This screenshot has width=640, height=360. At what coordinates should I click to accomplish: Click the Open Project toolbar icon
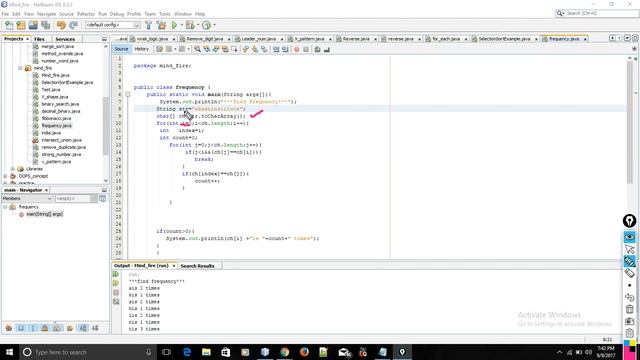pos(33,25)
